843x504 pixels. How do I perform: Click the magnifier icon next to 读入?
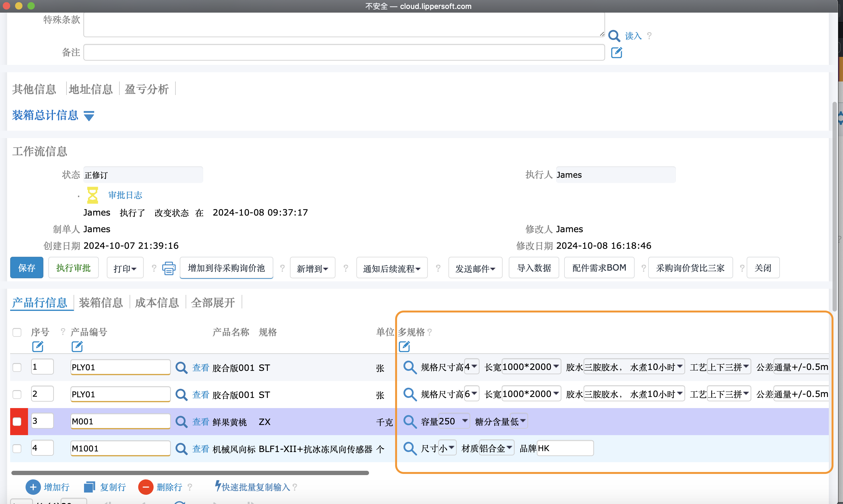click(x=614, y=36)
